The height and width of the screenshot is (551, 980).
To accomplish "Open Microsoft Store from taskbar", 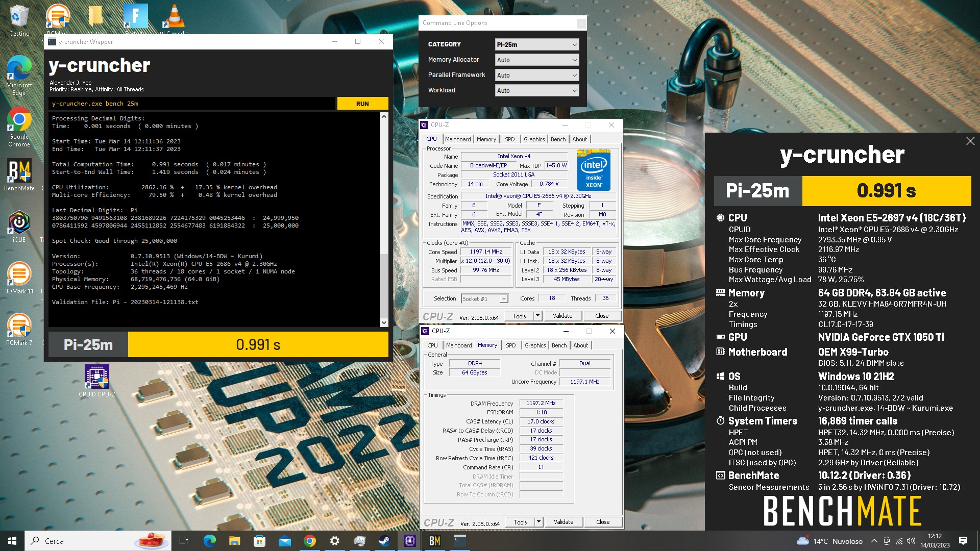I will (259, 541).
